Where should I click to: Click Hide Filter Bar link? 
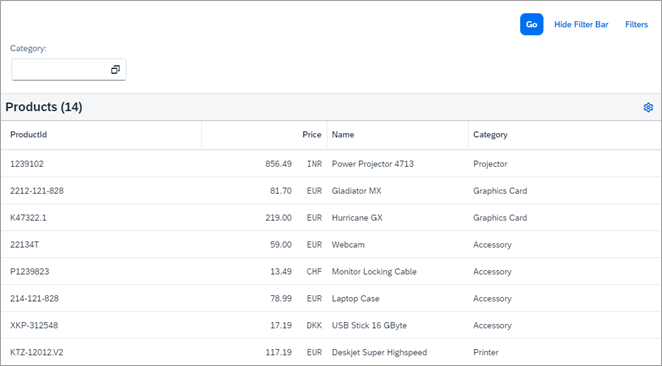coord(581,24)
